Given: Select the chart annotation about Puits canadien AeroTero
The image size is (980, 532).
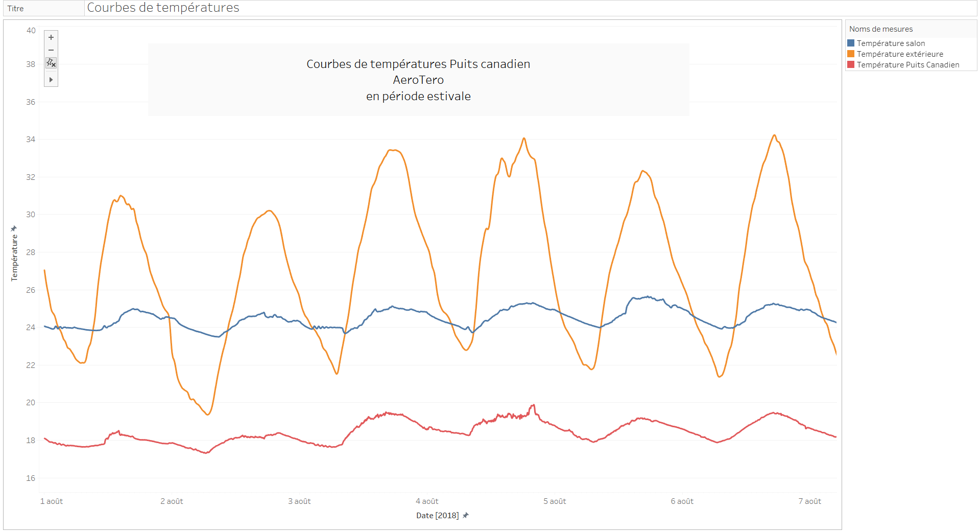Looking at the screenshot, I should 418,80.
